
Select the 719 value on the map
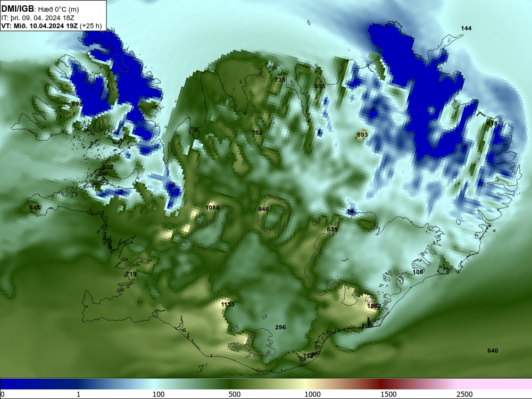pyautogui.click(x=131, y=274)
